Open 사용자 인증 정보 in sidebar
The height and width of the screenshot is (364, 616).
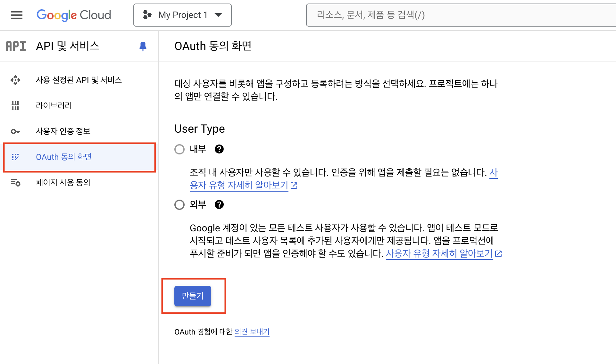click(63, 131)
